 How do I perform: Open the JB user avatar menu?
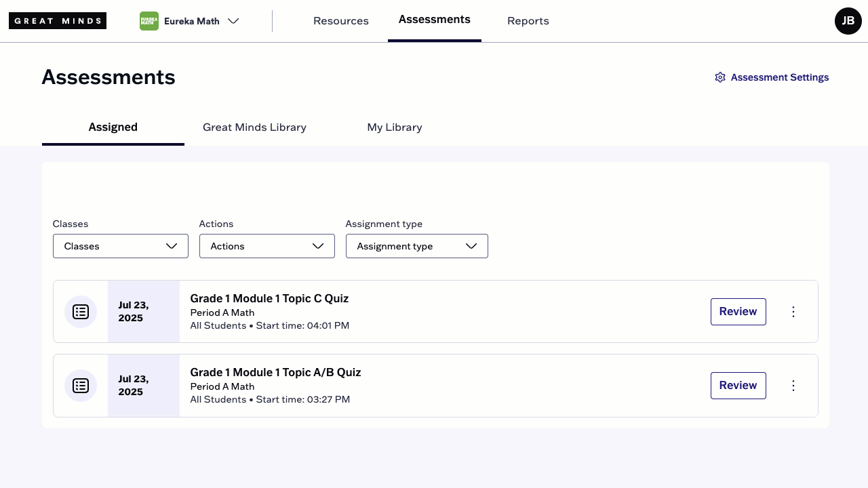coord(848,21)
